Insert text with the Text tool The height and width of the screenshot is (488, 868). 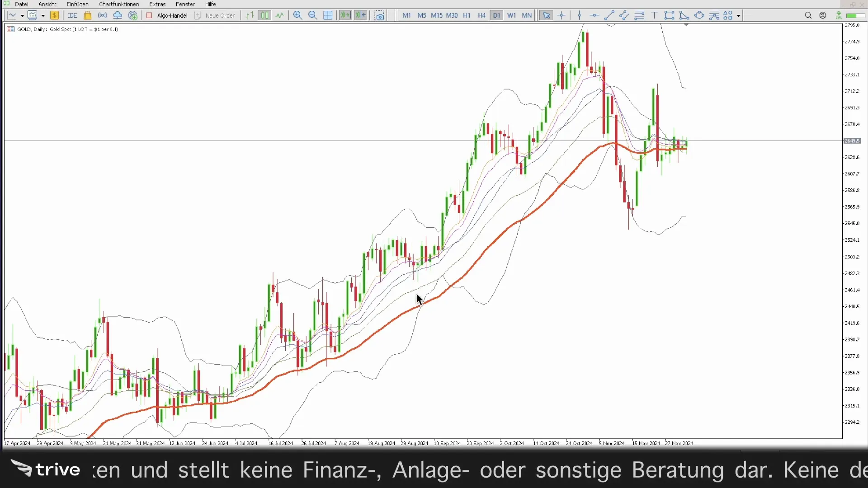pos(655,15)
